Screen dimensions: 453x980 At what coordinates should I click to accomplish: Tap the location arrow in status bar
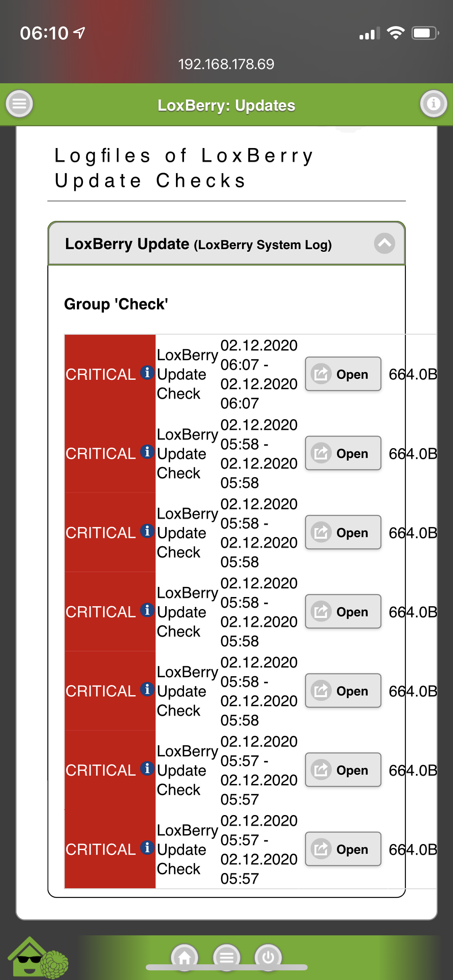pos(80,33)
